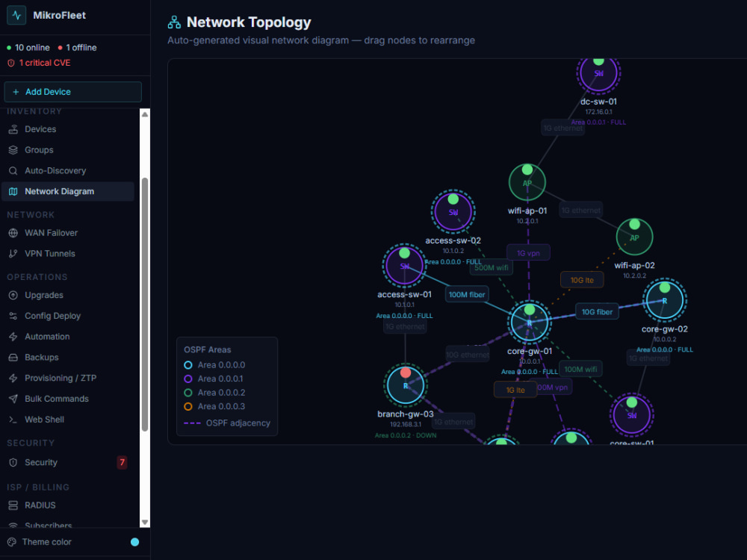
Task: Click the Auto-Discovery search icon
Action: (x=13, y=170)
